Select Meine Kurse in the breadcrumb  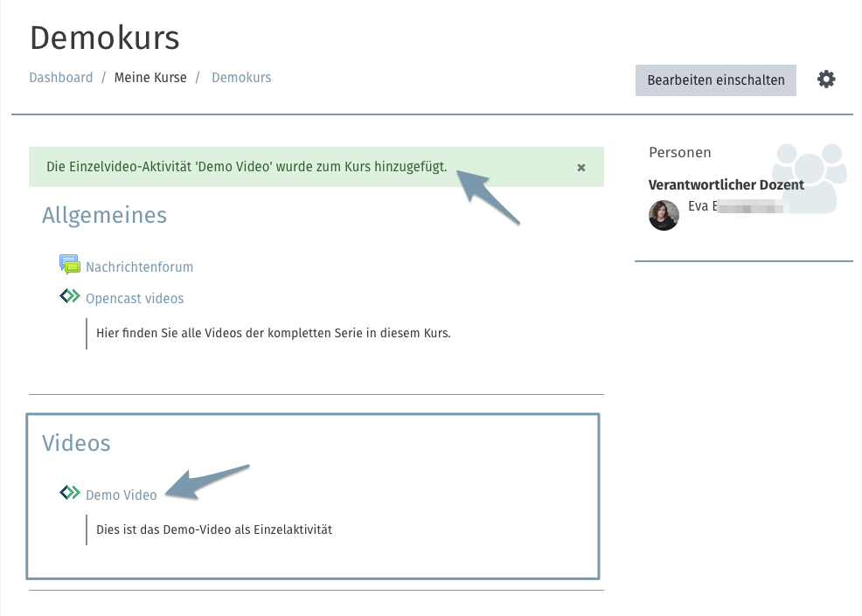click(x=150, y=78)
